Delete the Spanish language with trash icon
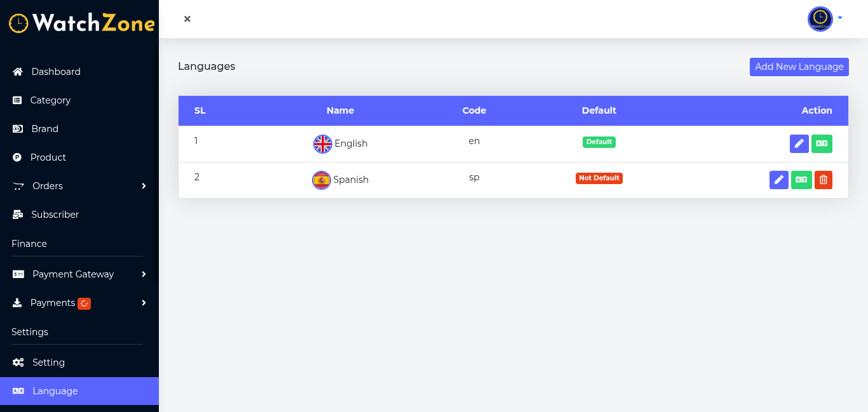Image resolution: width=868 pixels, height=412 pixels. [824, 180]
